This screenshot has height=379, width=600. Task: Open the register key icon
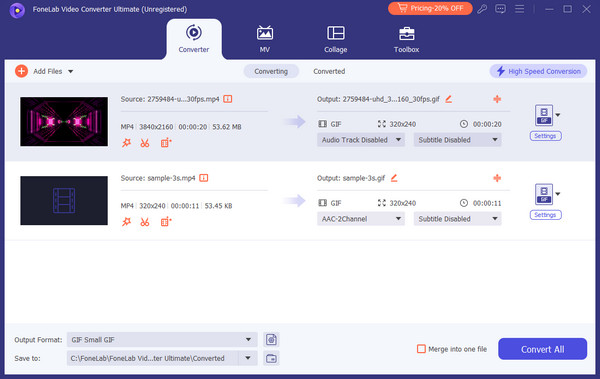(482, 9)
